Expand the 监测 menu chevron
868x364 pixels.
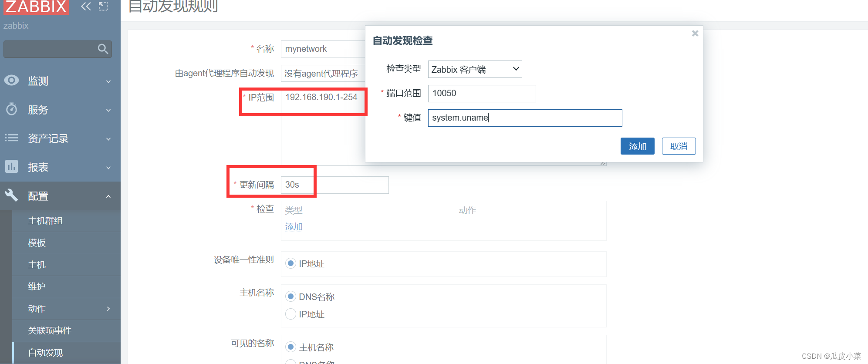108,81
